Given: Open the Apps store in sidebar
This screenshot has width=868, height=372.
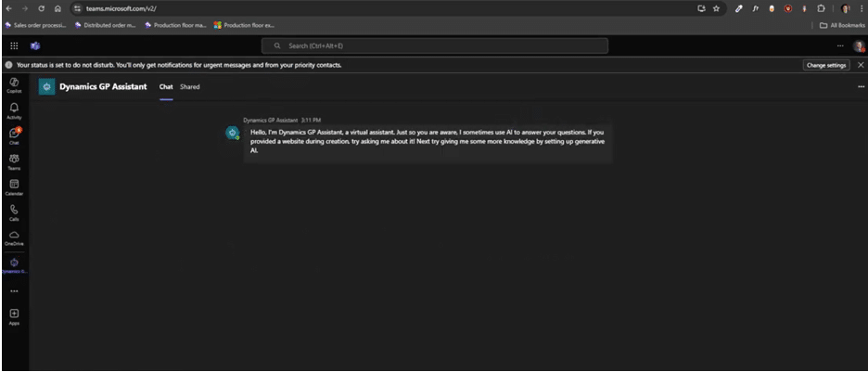Looking at the screenshot, I should (x=15, y=316).
